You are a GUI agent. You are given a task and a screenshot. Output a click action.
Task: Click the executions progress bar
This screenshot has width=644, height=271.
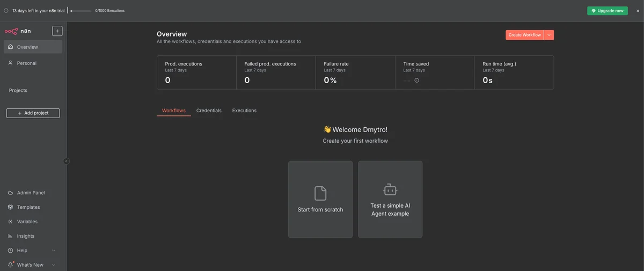(x=81, y=11)
